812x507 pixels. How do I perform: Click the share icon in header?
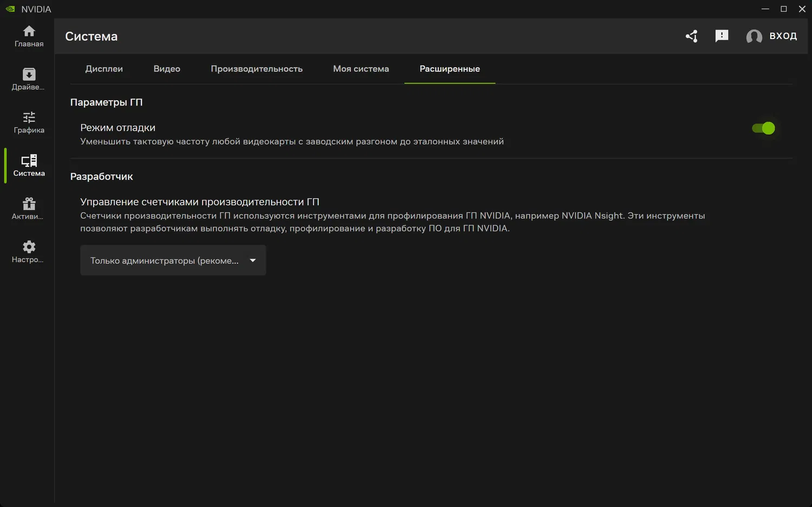click(691, 36)
